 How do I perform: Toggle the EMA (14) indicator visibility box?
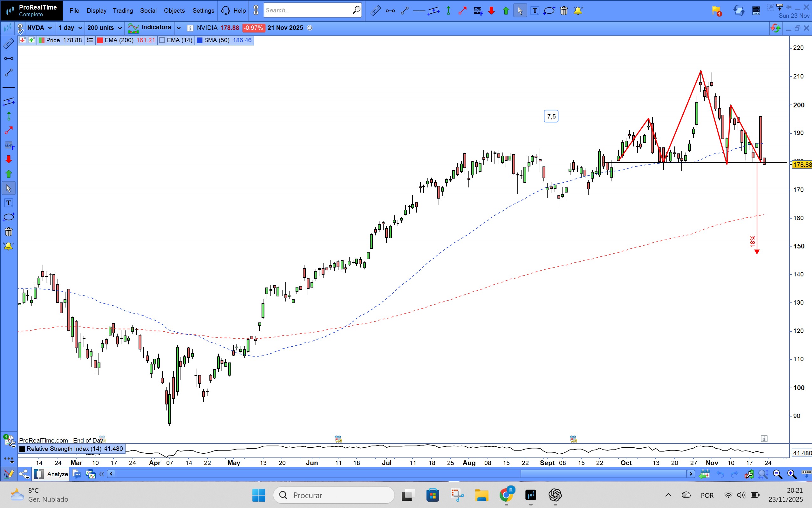point(162,40)
